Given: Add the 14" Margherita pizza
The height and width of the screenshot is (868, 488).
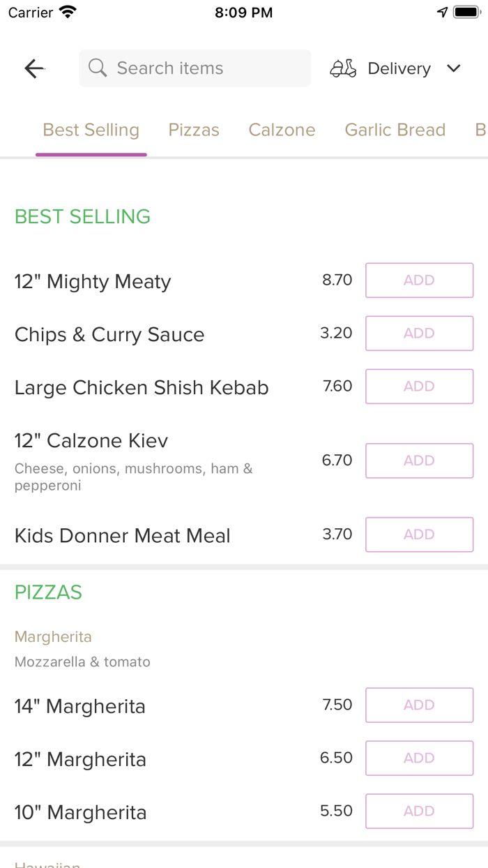Looking at the screenshot, I should pyautogui.click(x=419, y=705).
